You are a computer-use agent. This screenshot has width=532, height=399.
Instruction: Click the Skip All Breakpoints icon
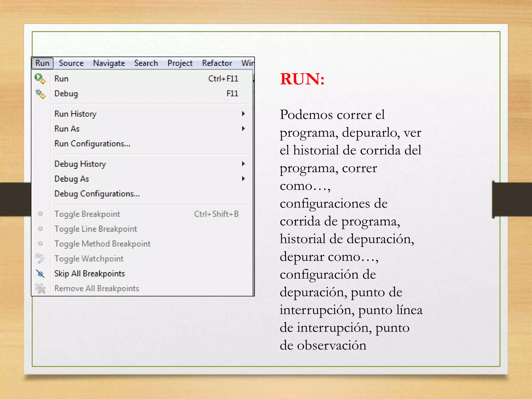(40, 273)
